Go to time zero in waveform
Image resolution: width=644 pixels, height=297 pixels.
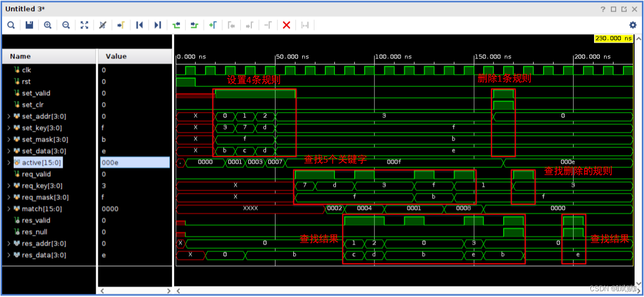139,25
